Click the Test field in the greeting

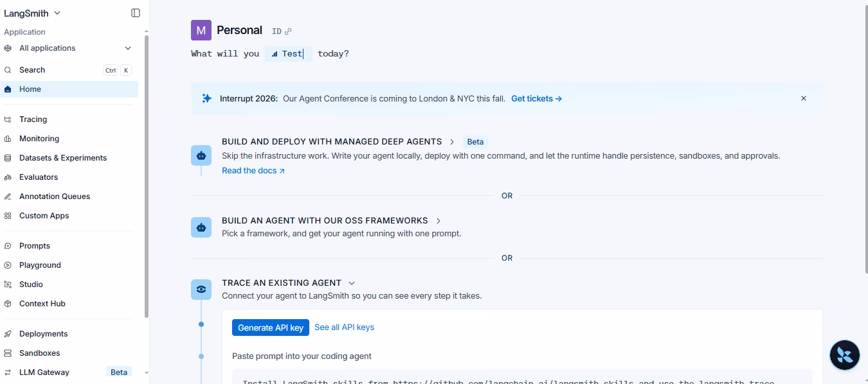[x=288, y=54]
